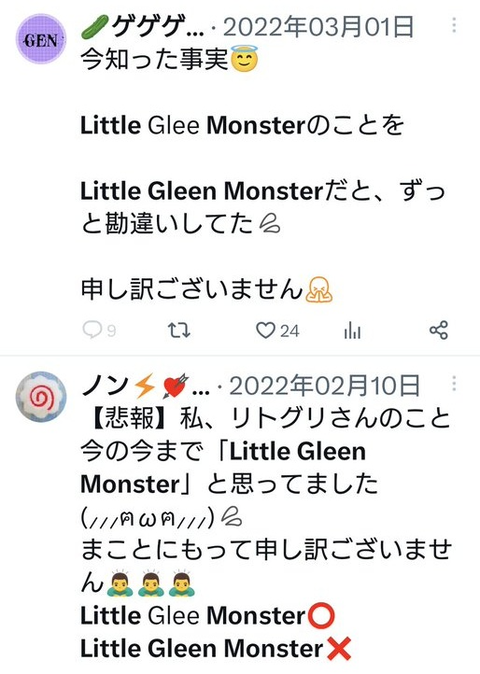Open the GEN purple profile avatar
Image resolution: width=480 pixels, height=674 pixels.
[41, 39]
